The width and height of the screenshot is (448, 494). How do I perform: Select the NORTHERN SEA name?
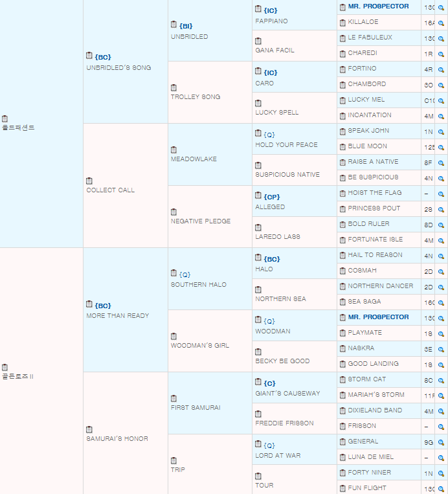(280, 298)
